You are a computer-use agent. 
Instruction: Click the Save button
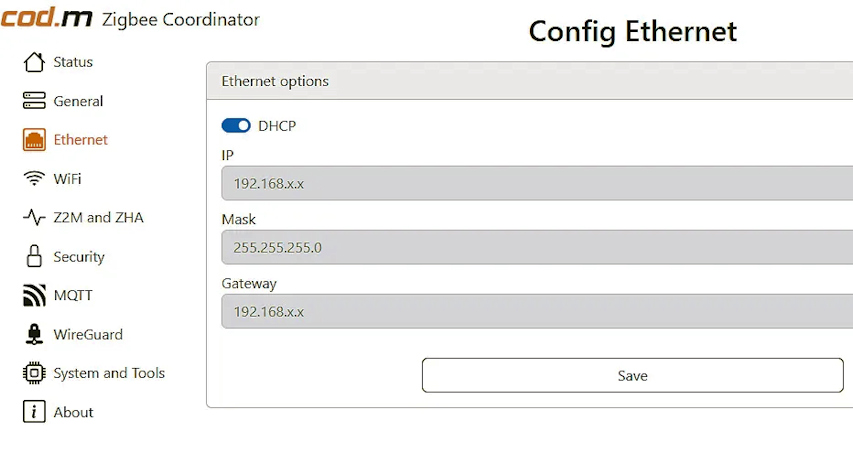click(x=633, y=375)
